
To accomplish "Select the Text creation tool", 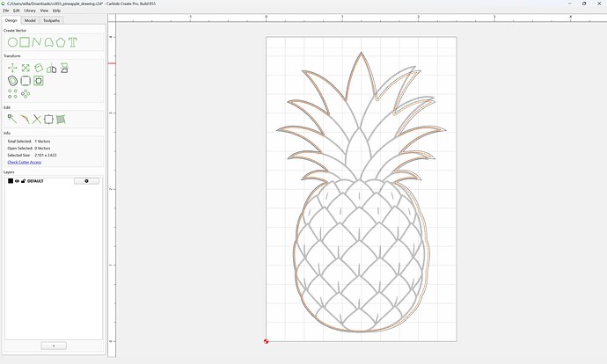I will (72, 42).
